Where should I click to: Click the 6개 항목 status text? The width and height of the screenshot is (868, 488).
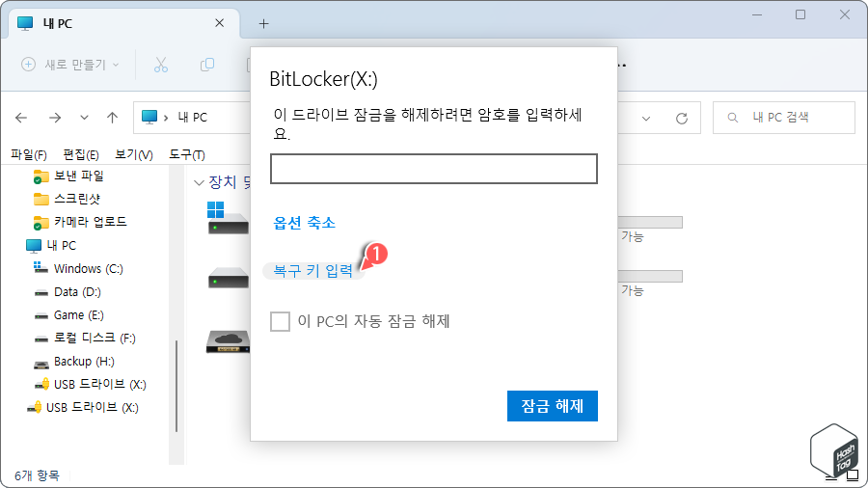37,475
